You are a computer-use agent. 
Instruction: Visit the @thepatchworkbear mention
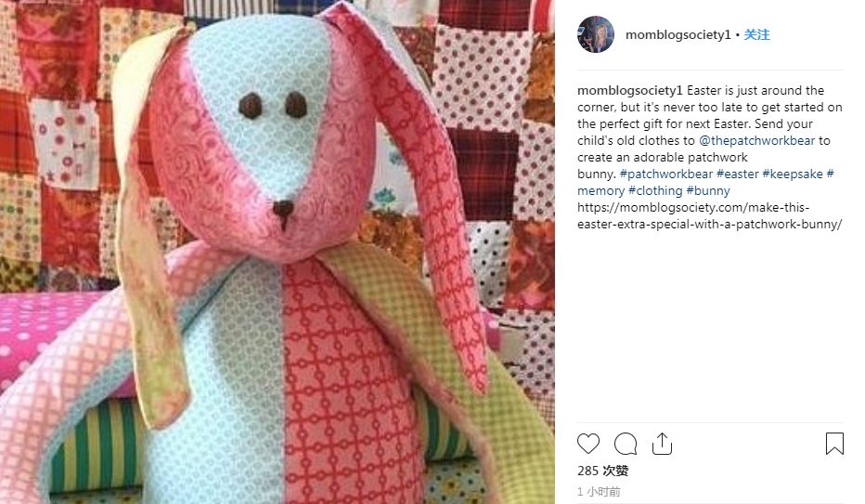(x=757, y=140)
